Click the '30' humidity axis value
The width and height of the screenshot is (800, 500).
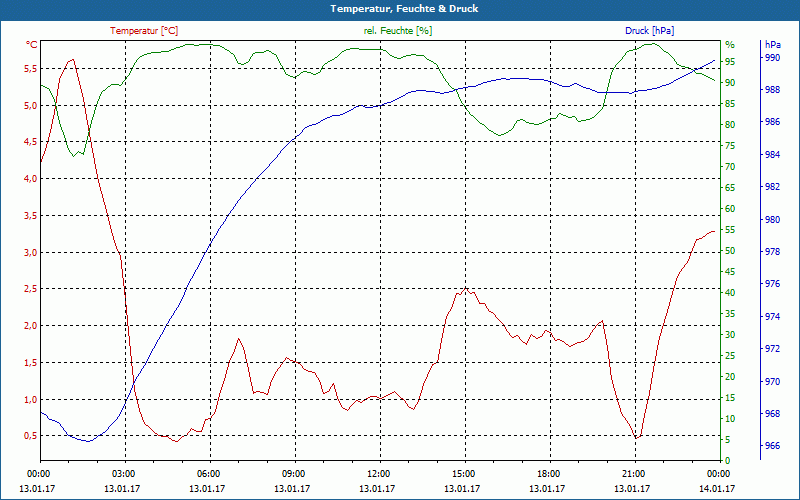[x=730, y=335]
